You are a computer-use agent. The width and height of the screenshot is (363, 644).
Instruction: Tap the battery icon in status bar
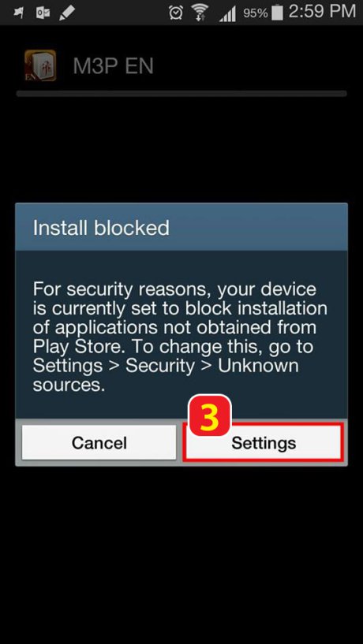point(278,13)
